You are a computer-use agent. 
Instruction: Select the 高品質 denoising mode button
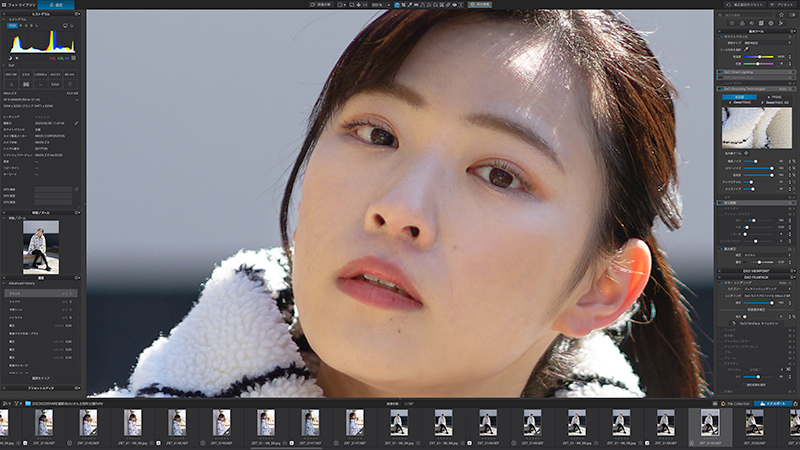pos(739,97)
